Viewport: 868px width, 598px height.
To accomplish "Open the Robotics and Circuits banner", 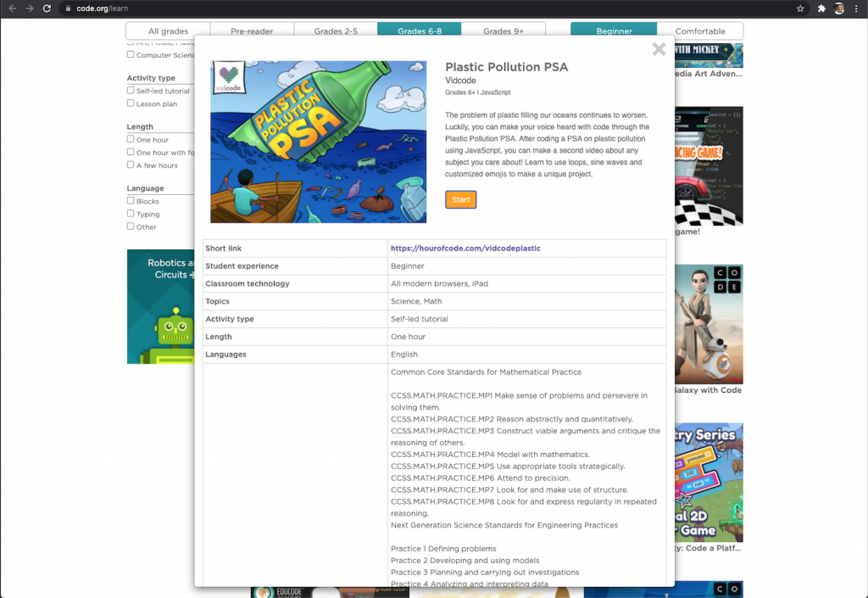I will click(x=160, y=306).
